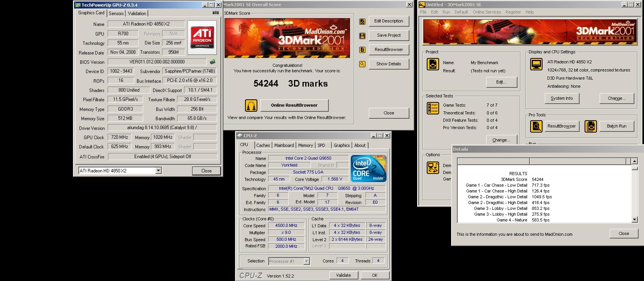This screenshot has height=281, width=644.
Task: Open the Graphics tab in CPU-Z
Action: coord(342,145)
